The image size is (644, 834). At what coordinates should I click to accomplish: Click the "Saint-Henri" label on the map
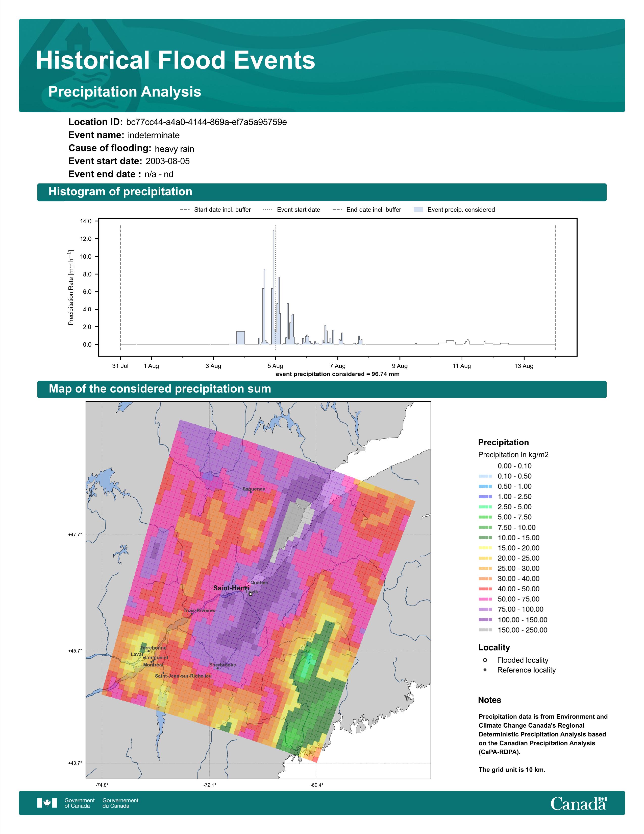point(231,588)
